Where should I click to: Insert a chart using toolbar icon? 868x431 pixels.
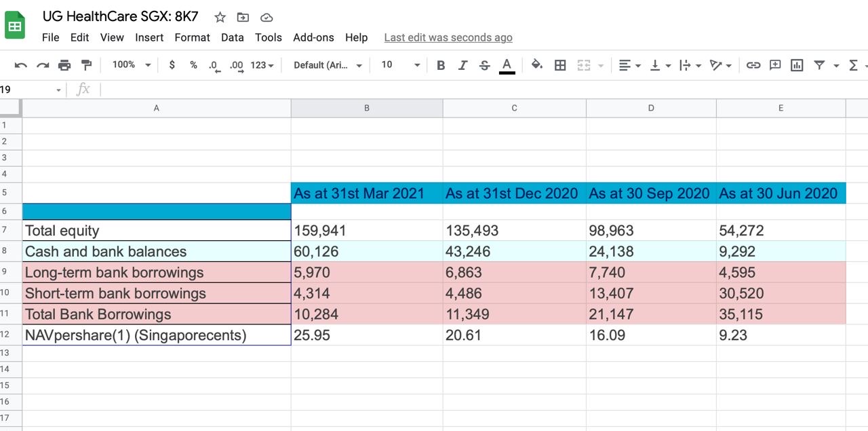tap(797, 65)
